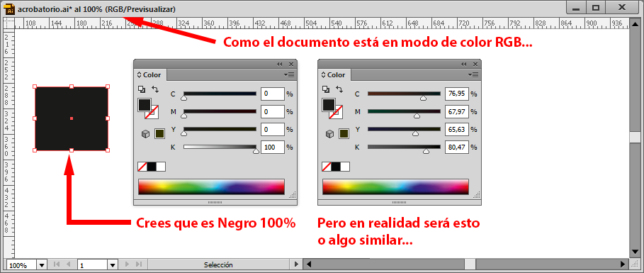Go to the previous artboard

pos(68,264)
